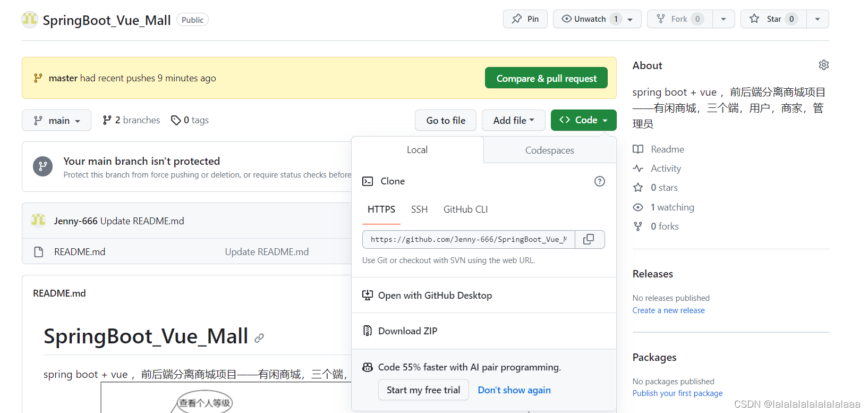Open the Releases heading link

652,274
